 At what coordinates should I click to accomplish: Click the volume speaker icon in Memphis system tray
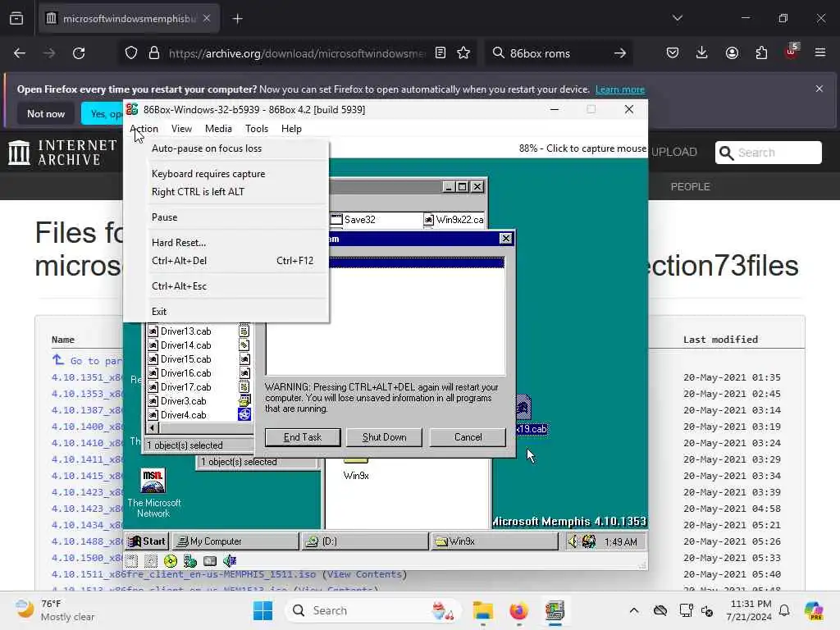573,541
